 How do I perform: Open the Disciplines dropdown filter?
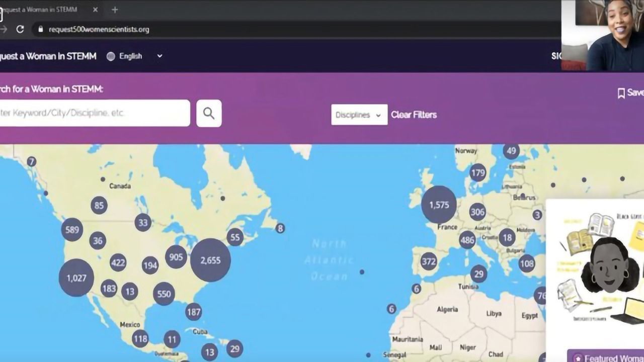pos(359,115)
